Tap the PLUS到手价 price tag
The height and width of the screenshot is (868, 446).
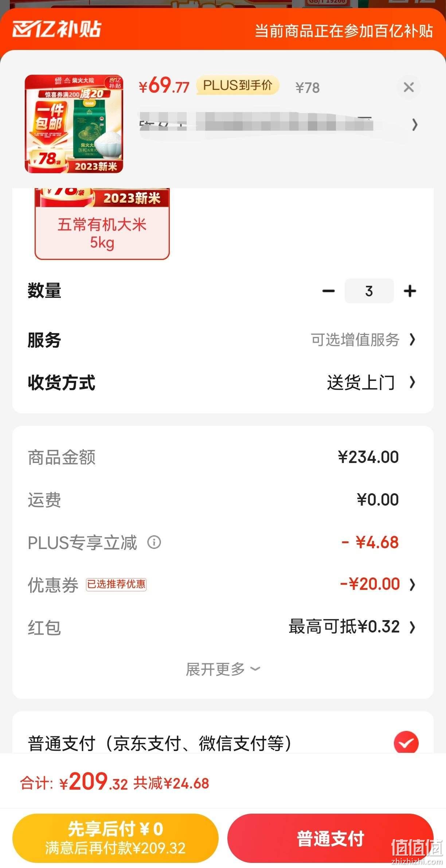(238, 85)
